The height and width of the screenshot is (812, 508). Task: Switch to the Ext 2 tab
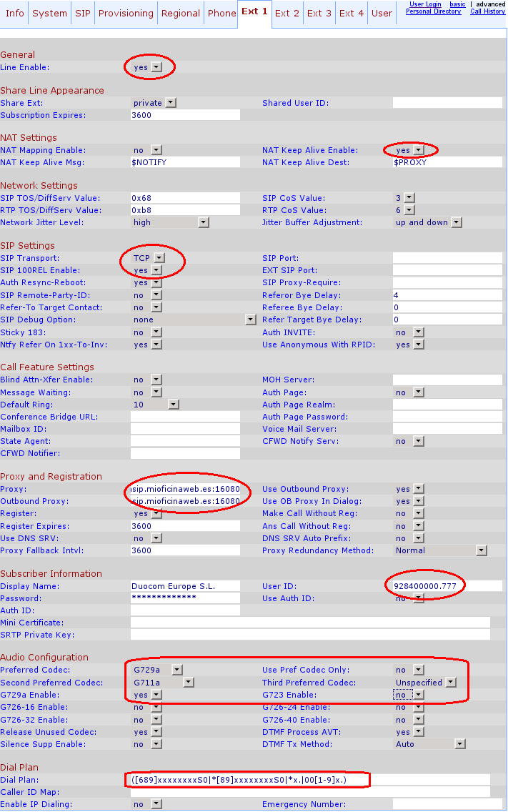(x=287, y=14)
